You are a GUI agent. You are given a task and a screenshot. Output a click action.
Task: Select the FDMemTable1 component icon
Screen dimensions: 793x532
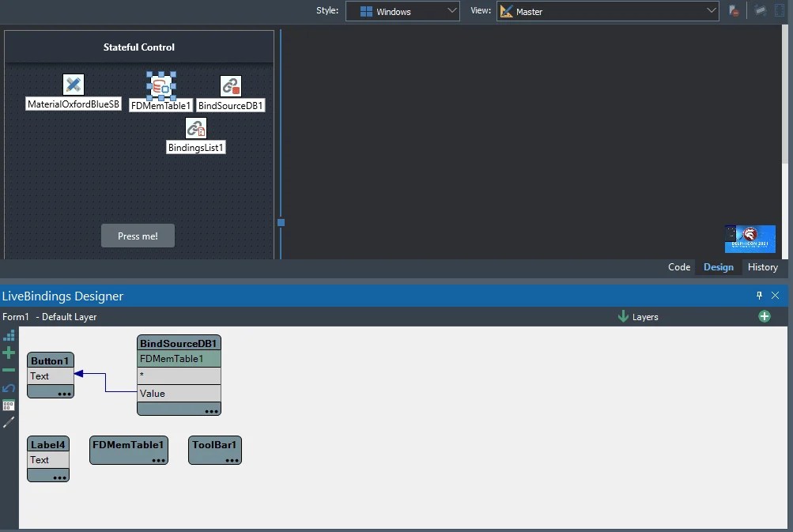(160, 86)
